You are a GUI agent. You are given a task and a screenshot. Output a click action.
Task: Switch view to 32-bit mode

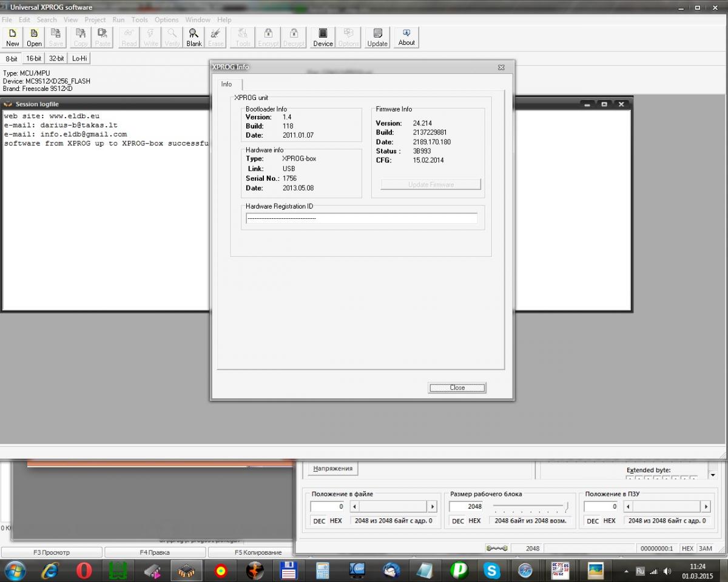point(56,59)
